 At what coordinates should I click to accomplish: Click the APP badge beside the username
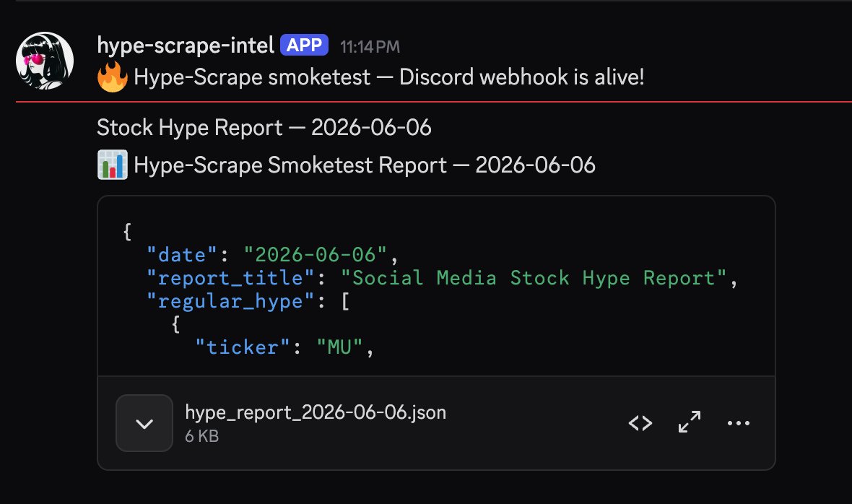pos(304,45)
